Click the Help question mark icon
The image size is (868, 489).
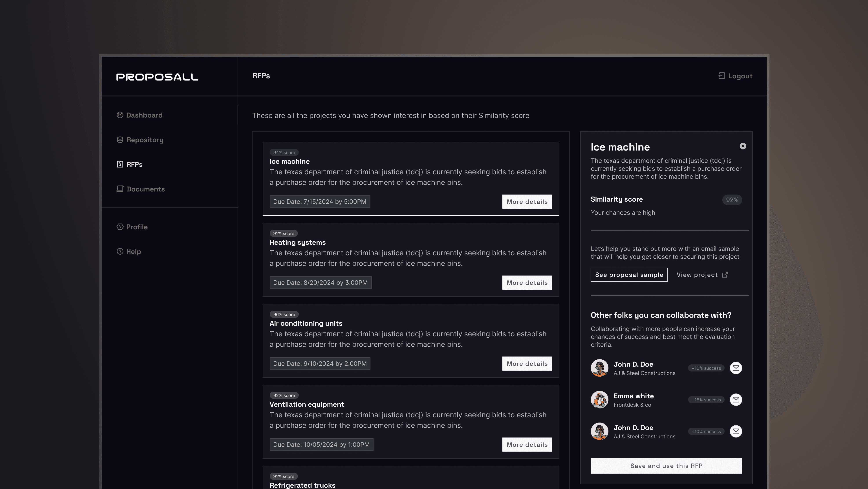[120, 251]
